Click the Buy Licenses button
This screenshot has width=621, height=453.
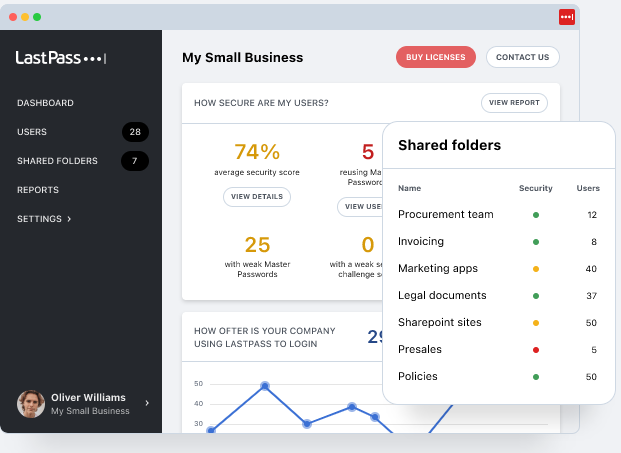pyautogui.click(x=436, y=57)
